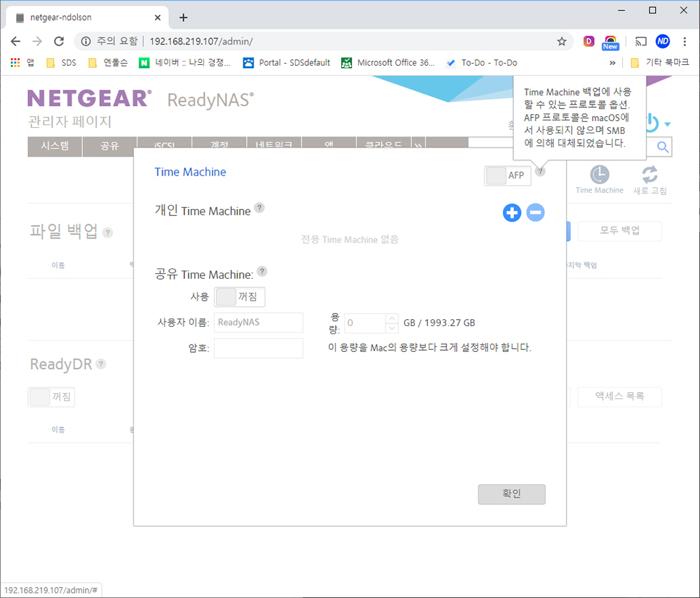This screenshot has width=700, height=598.
Task: Toggle the shared Time Machine 사용 switch
Action: coord(240,297)
